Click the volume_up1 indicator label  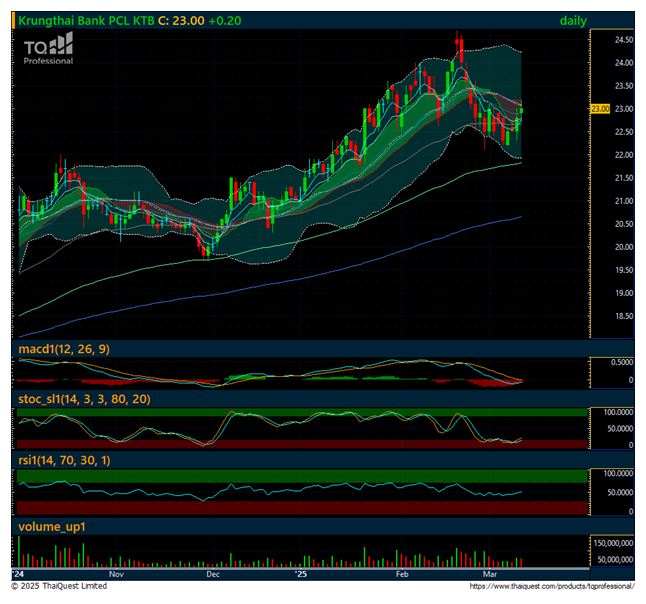click(52, 527)
